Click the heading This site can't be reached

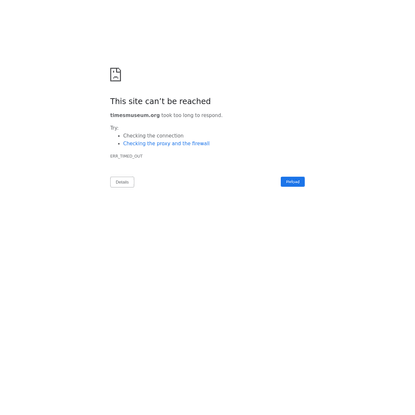click(160, 101)
